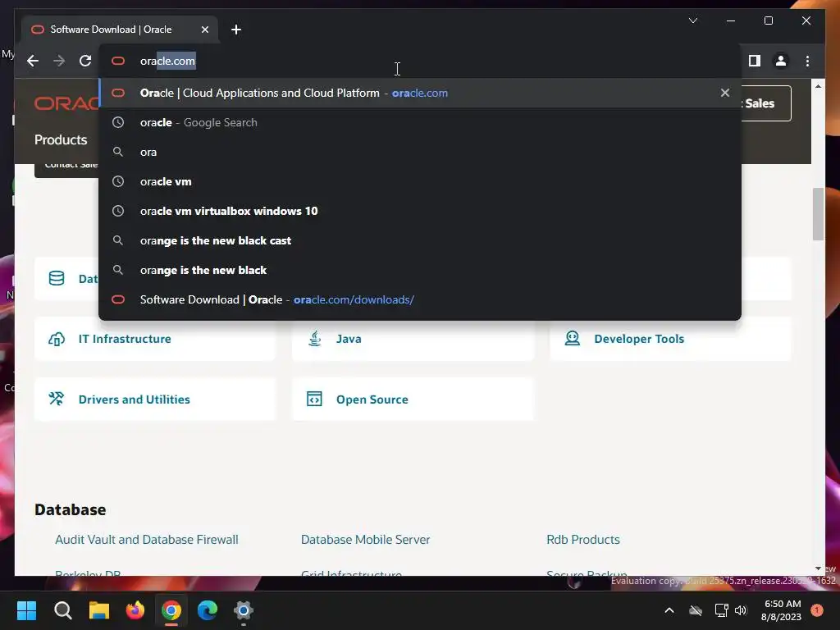Screen dimensions: 840x630
Task: Click the page vertical scrollbar thumb
Action: coord(818,214)
